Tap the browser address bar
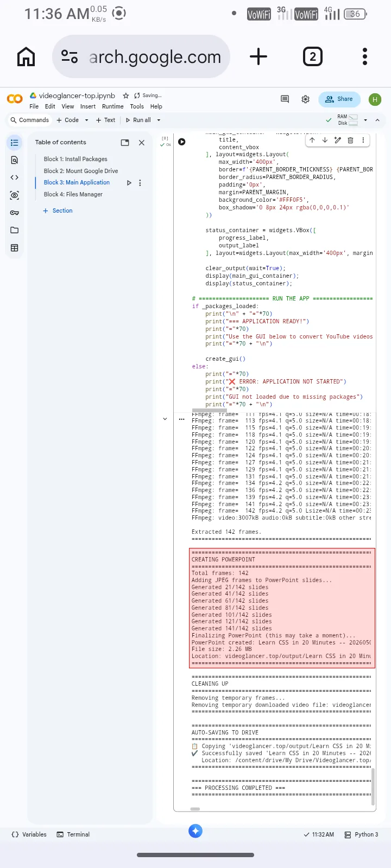 pos(141,56)
